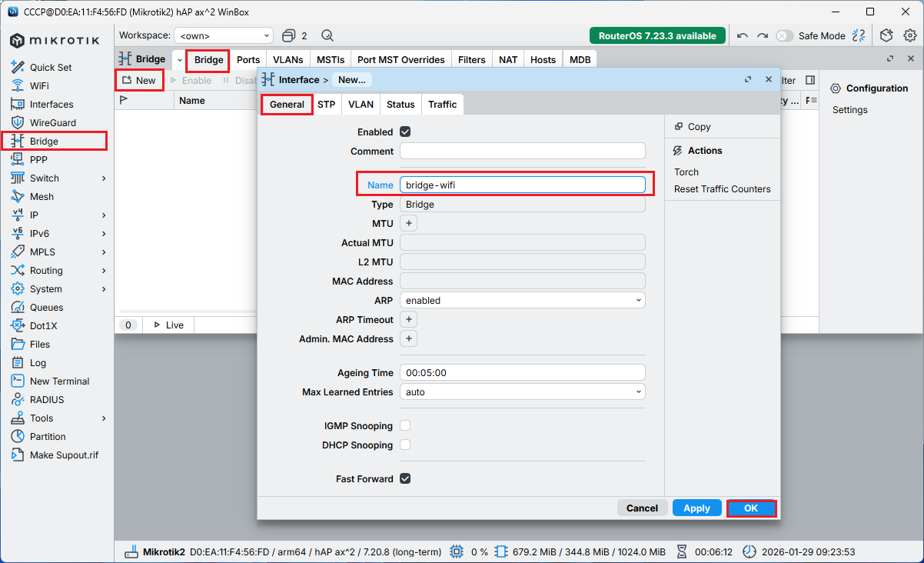924x563 pixels.
Task: Open Queues in sidebar
Action: 46,308
